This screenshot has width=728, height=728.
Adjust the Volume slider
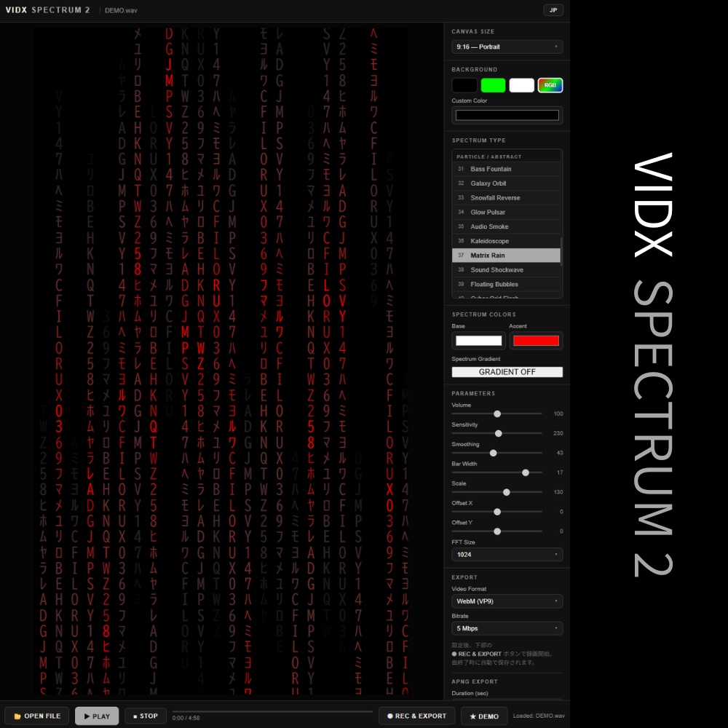pyautogui.click(x=496, y=414)
